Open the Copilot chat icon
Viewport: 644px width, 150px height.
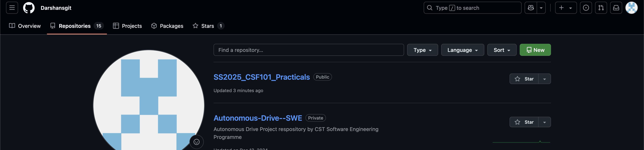click(x=530, y=8)
